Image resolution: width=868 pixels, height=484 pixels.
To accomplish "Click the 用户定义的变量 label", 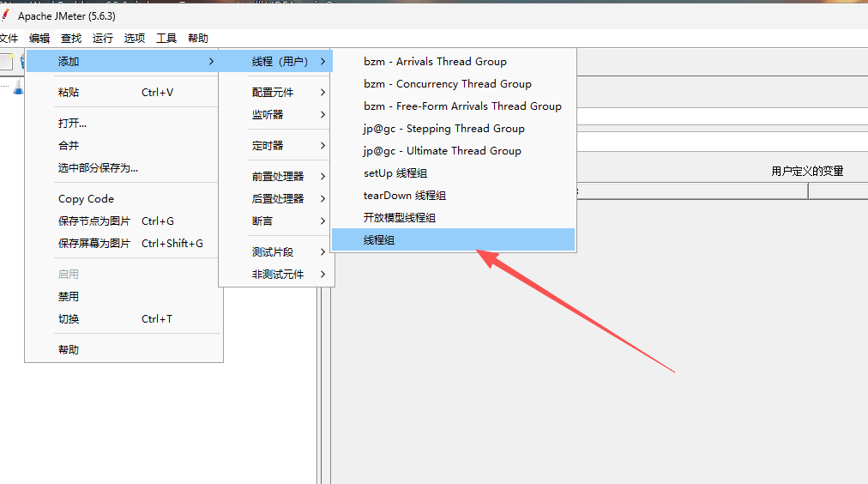I will 807,171.
